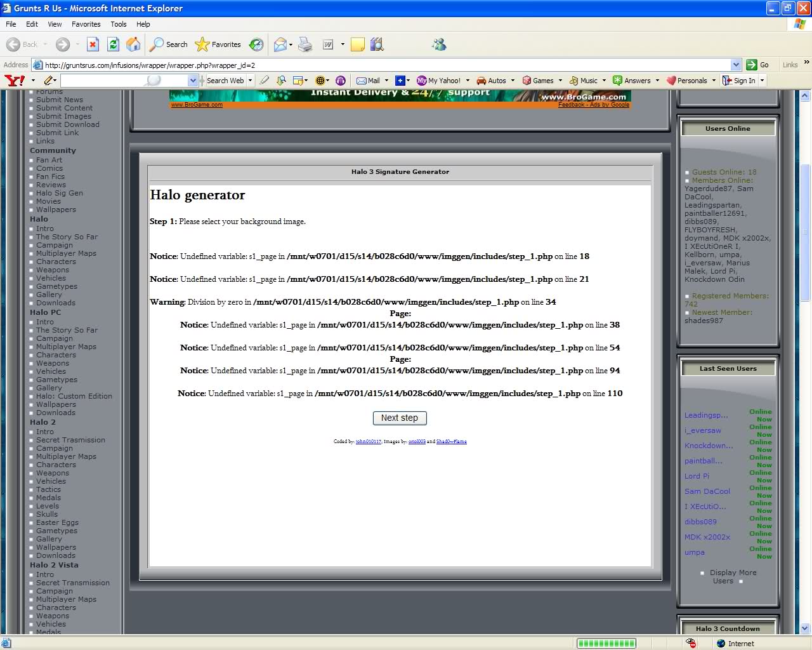The width and height of the screenshot is (812, 650).
Task: Click the Yahoo toolbar pencil settings icon
Action: [48, 81]
